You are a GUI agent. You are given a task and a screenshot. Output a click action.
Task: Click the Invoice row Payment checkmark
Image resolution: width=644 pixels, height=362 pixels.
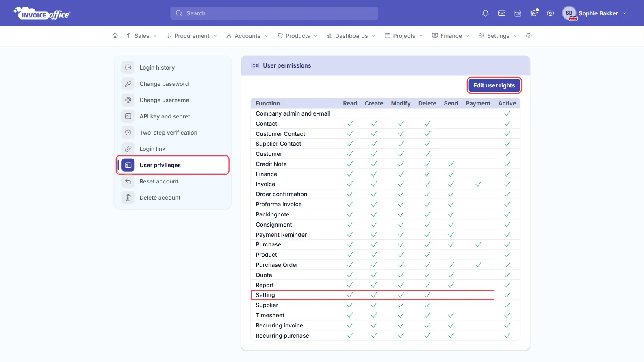click(478, 184)
